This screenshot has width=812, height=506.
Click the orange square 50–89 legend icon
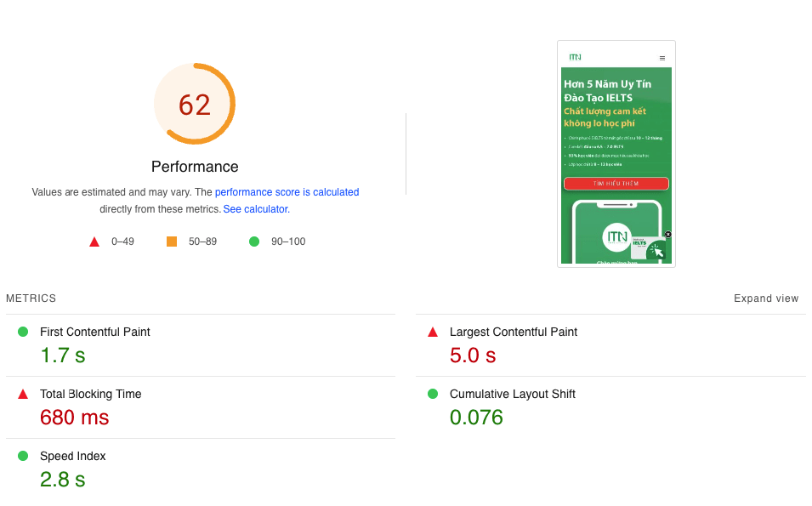[172, 242]
